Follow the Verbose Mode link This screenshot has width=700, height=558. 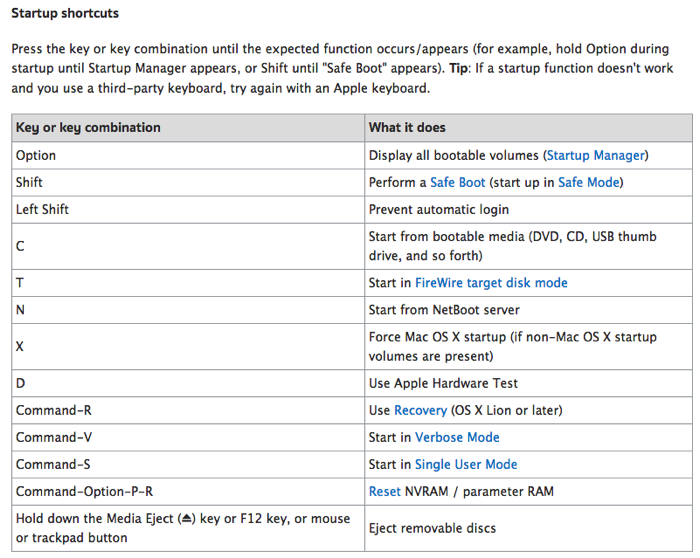tap(457, 437)
